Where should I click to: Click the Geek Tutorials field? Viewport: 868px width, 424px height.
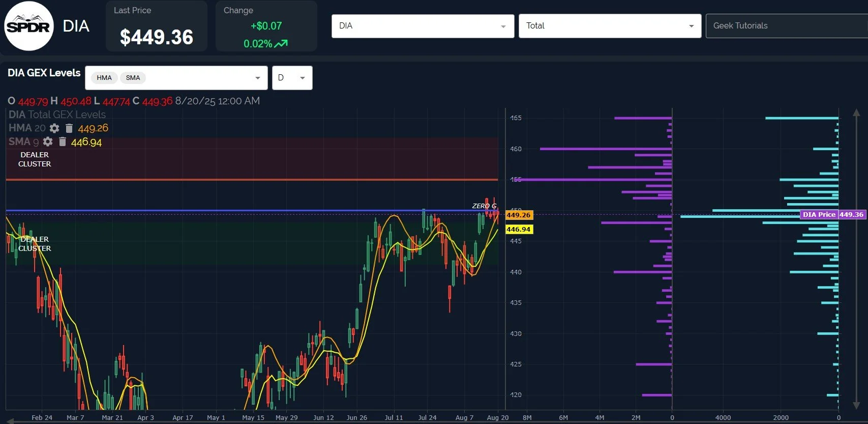point(787,26)
